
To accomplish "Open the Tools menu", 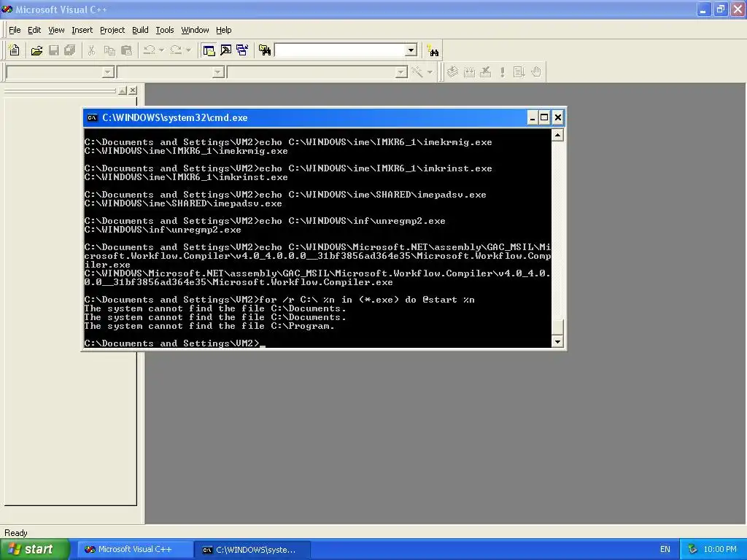I will click(165, 30).
